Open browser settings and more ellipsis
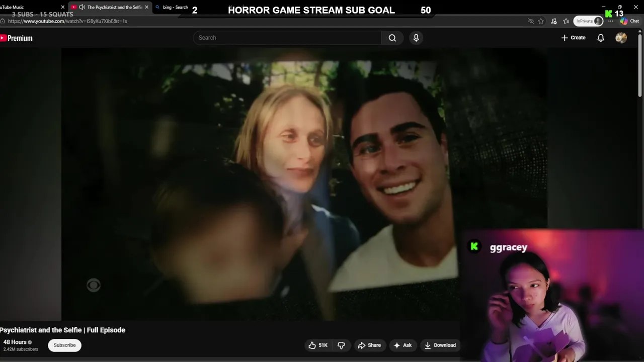This screenshot has width=644, height=362. point(611,21)
